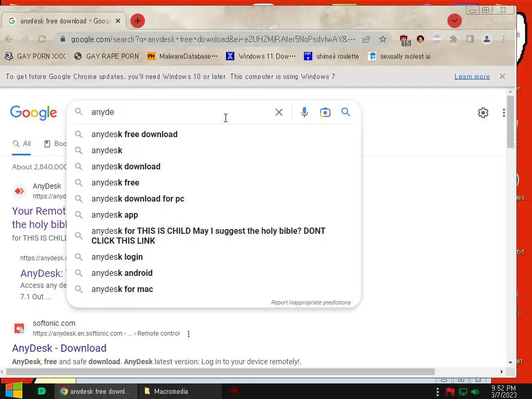Show hidden tray icons via the dots
This screenshot has height=399, width=532.
pyautogui.click(x=437, y=392)
